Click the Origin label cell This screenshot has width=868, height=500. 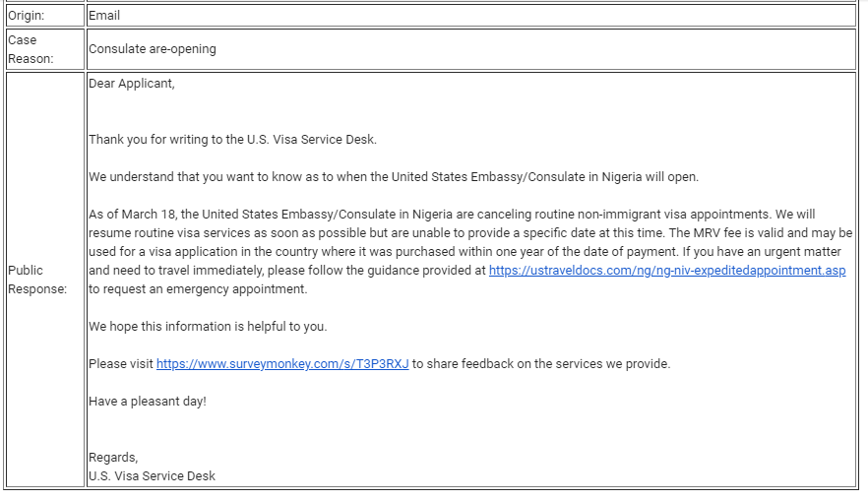(45, 16)
